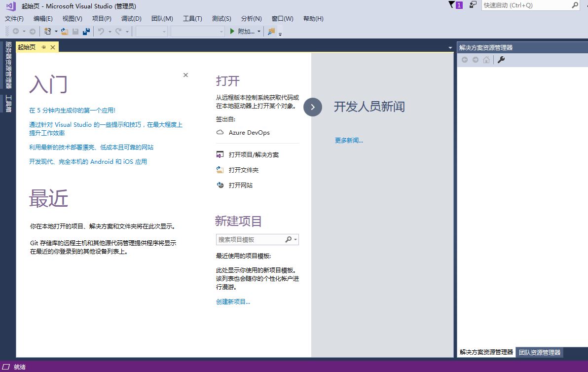Pin the 起始页 tab
588x372 pixels.
click(x=43, y=47)
